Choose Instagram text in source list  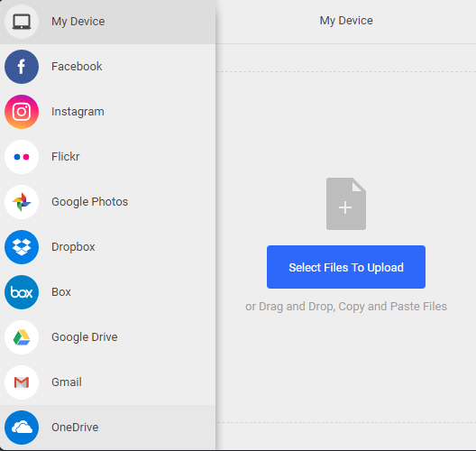78,112
